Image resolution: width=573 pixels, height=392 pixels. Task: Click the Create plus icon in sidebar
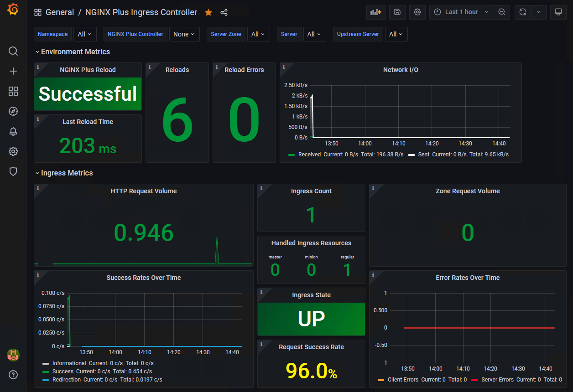pos(13,71)
